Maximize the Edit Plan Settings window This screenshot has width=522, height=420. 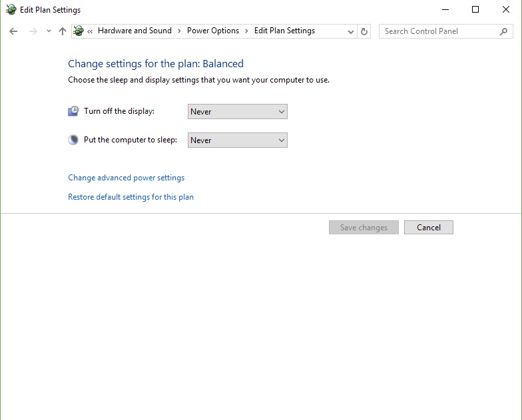[x=475, y=9]
